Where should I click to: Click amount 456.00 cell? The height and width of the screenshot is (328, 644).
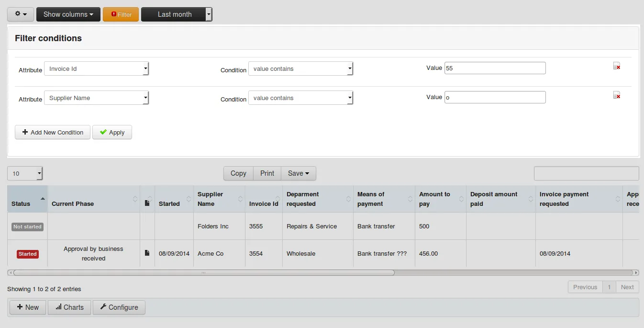coord(441,254)
